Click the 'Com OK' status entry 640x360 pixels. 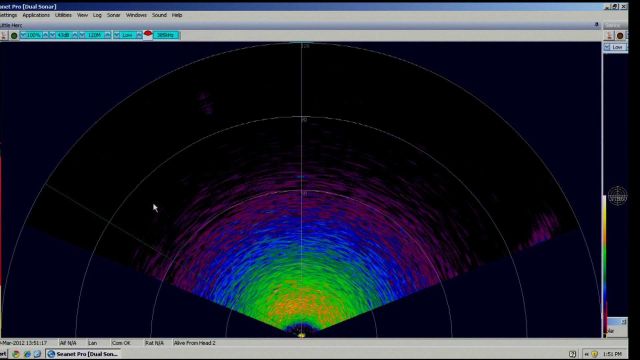pos(121,343)
